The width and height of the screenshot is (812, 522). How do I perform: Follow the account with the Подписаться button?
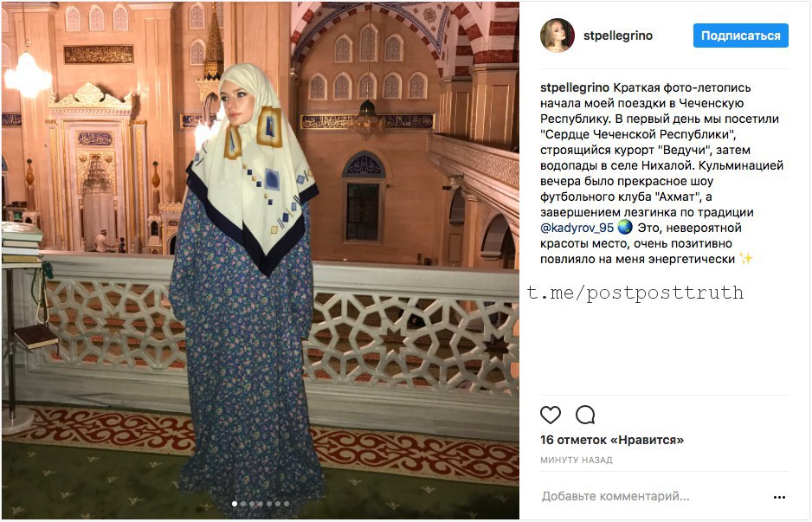click(740, 35)
